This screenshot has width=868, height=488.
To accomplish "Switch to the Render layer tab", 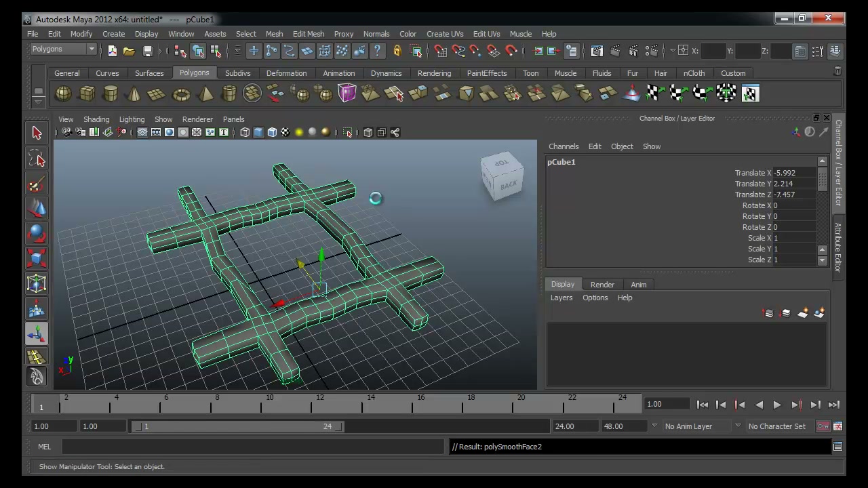I will click(x=602, y=285).
